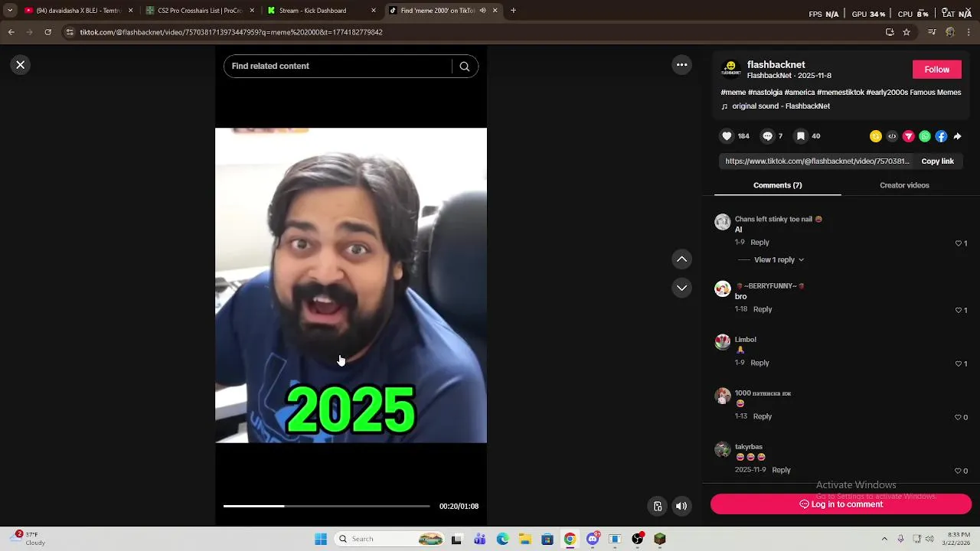Image resolution: width=980 pixels, height=551 pixels.
Task: Like takyrbas's comment
Action: coord(958,471)
